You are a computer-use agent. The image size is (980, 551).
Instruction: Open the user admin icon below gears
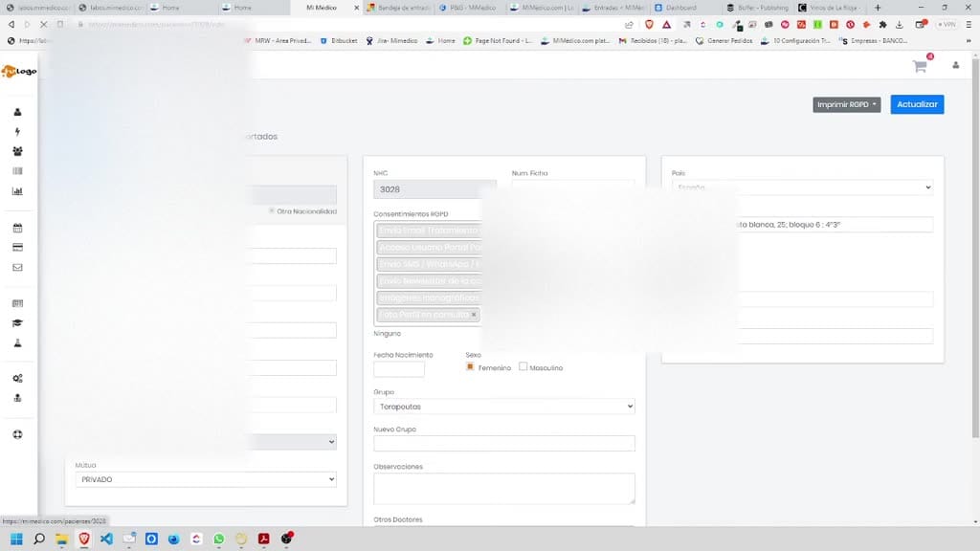click(17, 398)
